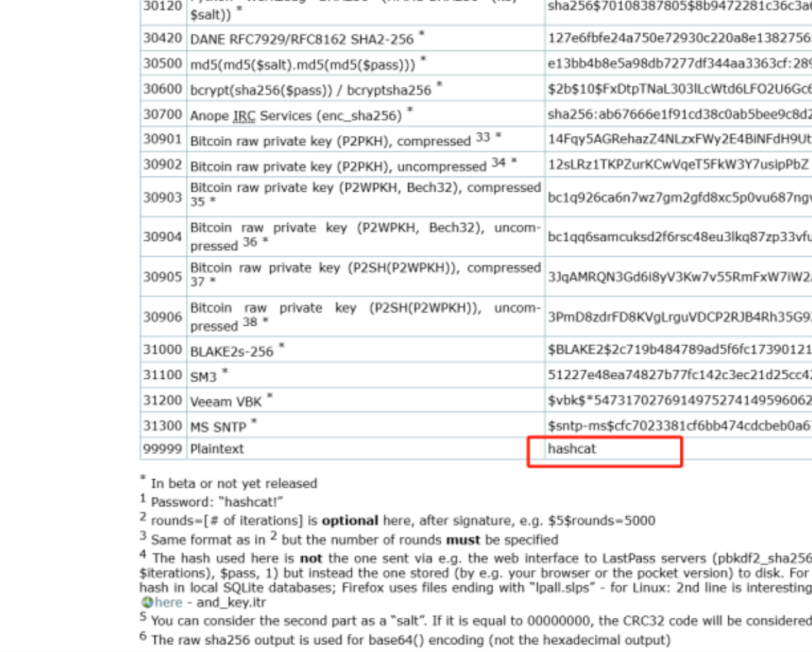Click the BLAKE2s-256 hash name
Screen dimensions: 812x652
click(231, 352)
